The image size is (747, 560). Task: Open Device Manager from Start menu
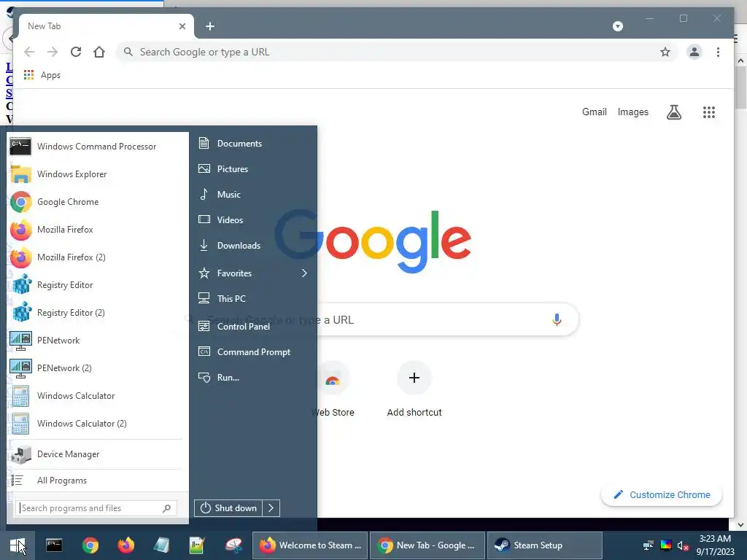[97, 454]
